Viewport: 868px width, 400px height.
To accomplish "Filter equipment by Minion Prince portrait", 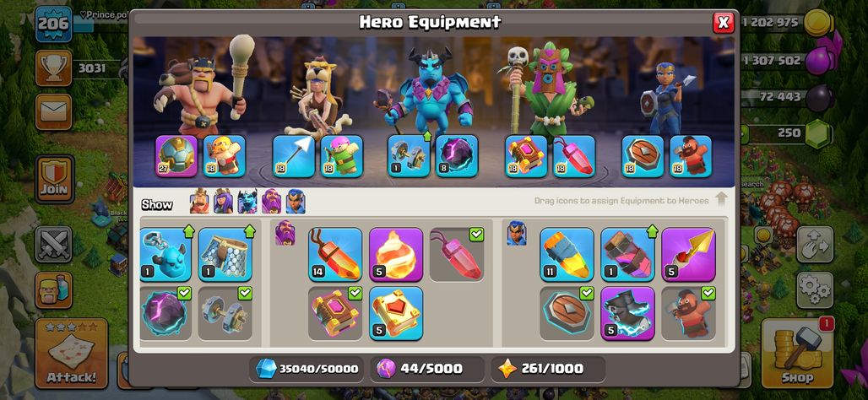I will coord(247,201).
